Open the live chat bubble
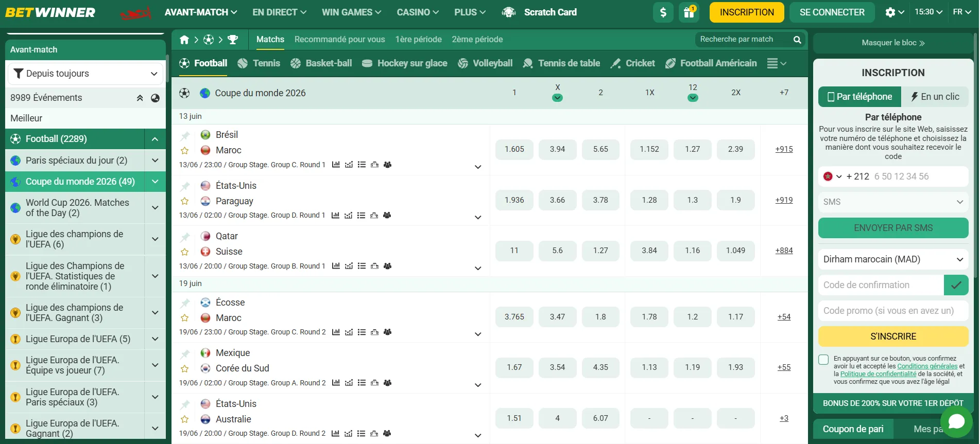Screen dimensions: 980x444 coord(956,421)
